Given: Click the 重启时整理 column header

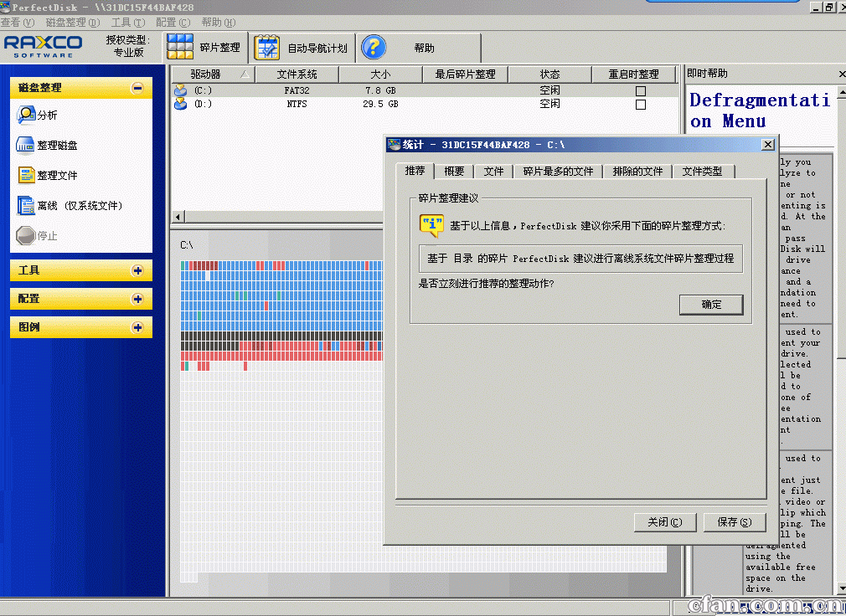Looking at the screenshot, I should click(x=633, y=74).
